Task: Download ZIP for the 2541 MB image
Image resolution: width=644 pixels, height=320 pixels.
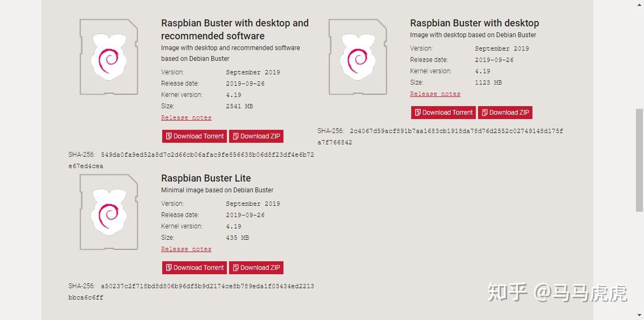Action: (x=257, y=136)
